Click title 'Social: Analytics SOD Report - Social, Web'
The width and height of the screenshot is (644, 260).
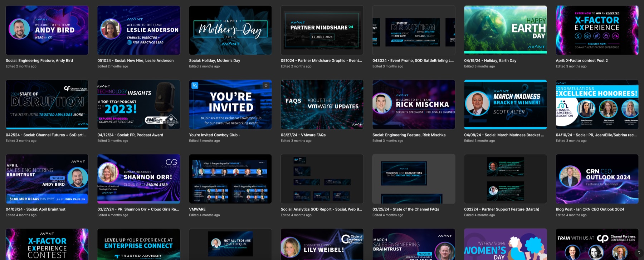(x=321, y=209)
